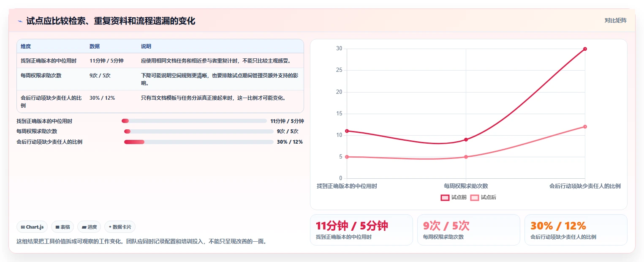Click 试点后 point above 每周权限求助次数 axis label
The image size is (644, 262).
coord(466,157)
